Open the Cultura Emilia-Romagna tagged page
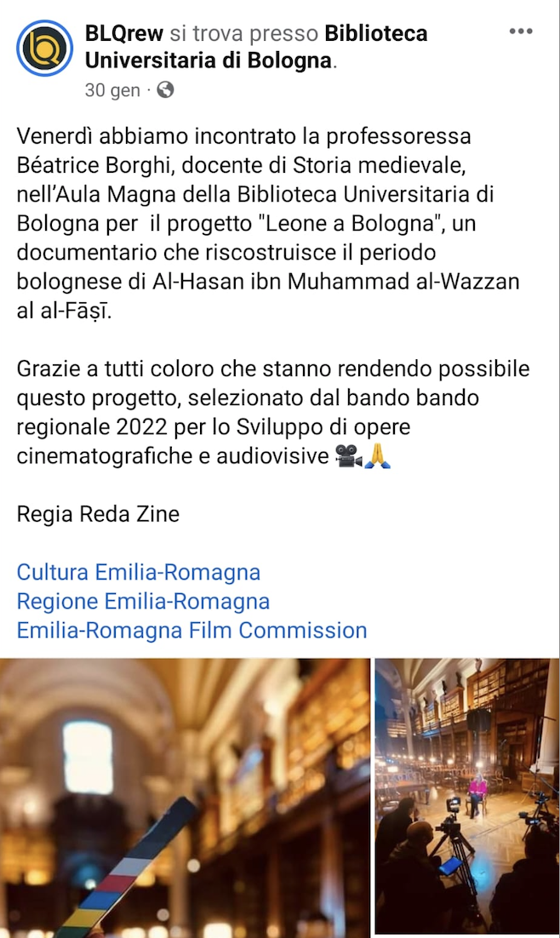The image size is (560, 938). point(138,572)
